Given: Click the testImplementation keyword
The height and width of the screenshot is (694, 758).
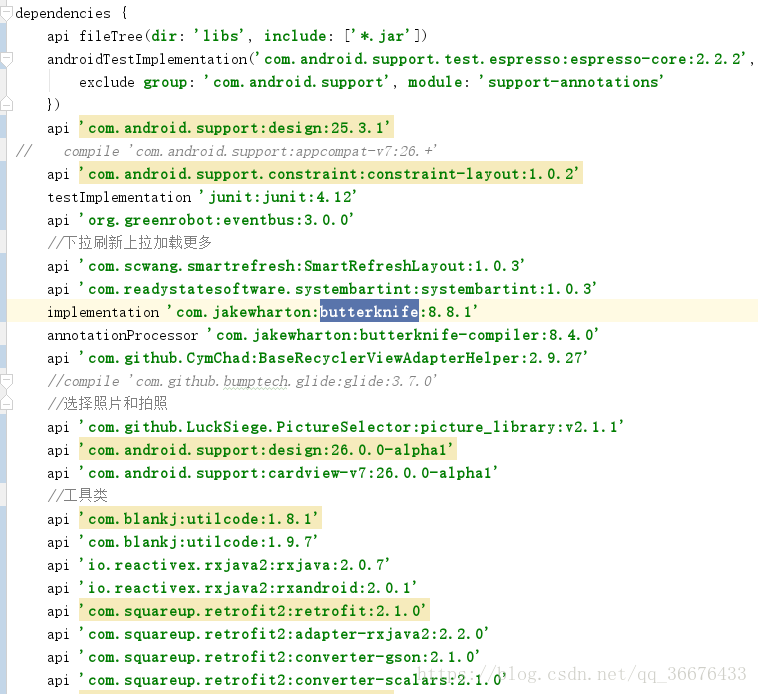Looking at the screenshot, I should [x=119, y=197].
